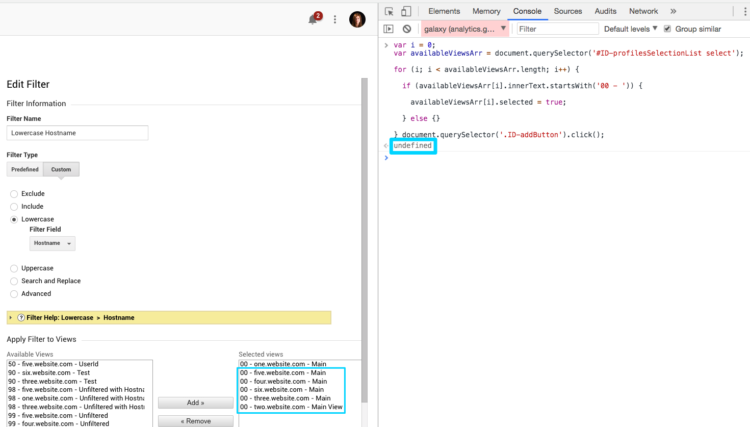Switch to the Memory tab
750x427 pixels.
point(486,11)
